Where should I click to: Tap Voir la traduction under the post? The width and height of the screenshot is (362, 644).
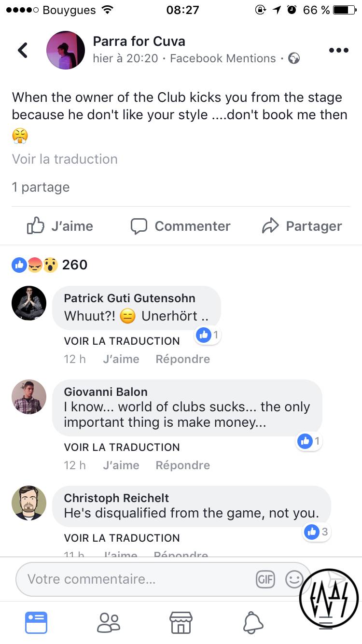pyautogui.click(x=65, y=159)
